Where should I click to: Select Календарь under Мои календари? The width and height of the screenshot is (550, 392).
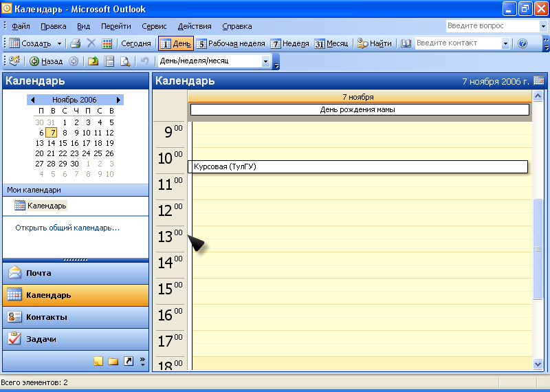coord(41,206)
